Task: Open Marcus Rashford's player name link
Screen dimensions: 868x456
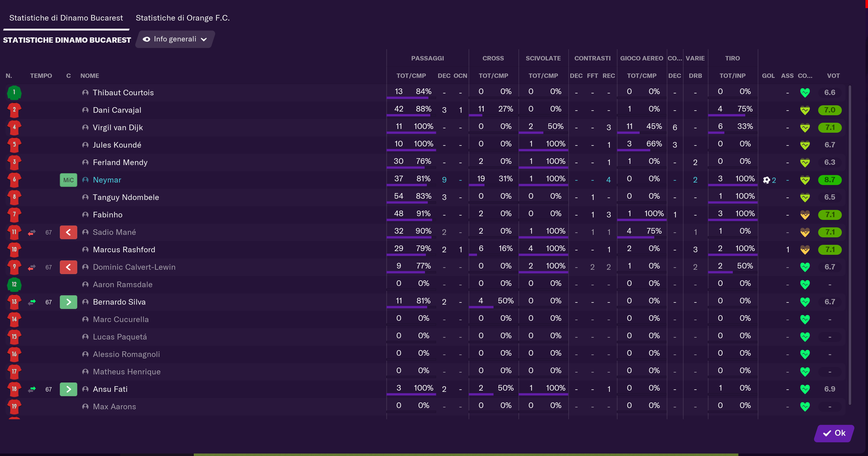Action: (124, 250)
